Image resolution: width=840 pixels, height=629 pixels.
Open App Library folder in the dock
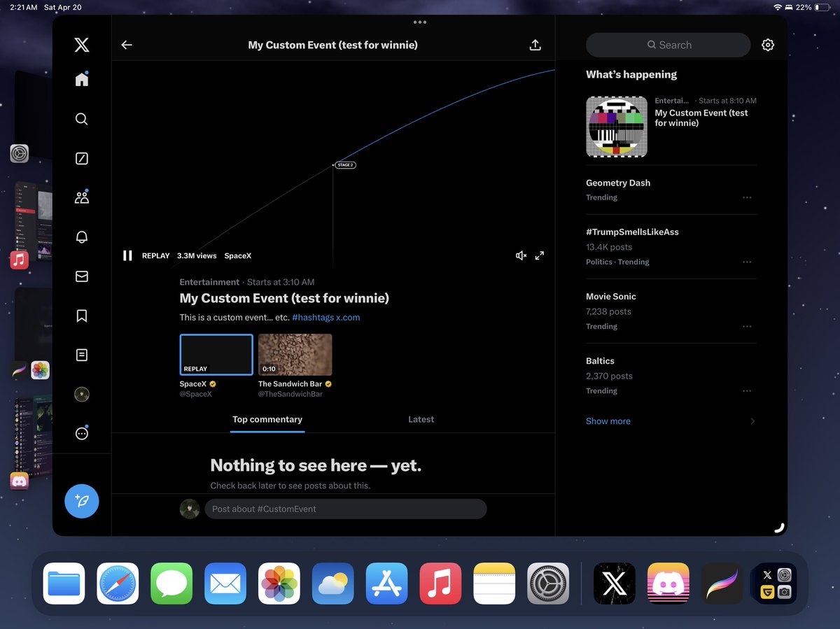click(x=776, y=584)
